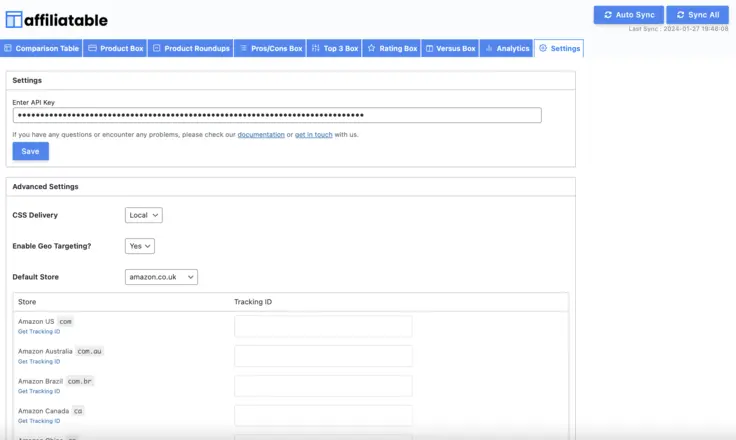Viewport: 736px width, 440px height.
Task: Expand the Default Store dropdown
Action: tap(161, 277)
